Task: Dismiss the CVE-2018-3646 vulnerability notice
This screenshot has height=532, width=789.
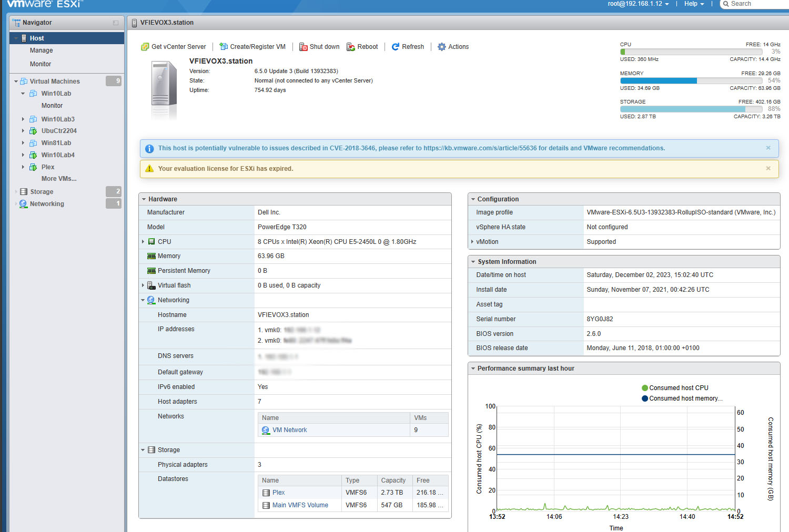Action: point(768,148)
